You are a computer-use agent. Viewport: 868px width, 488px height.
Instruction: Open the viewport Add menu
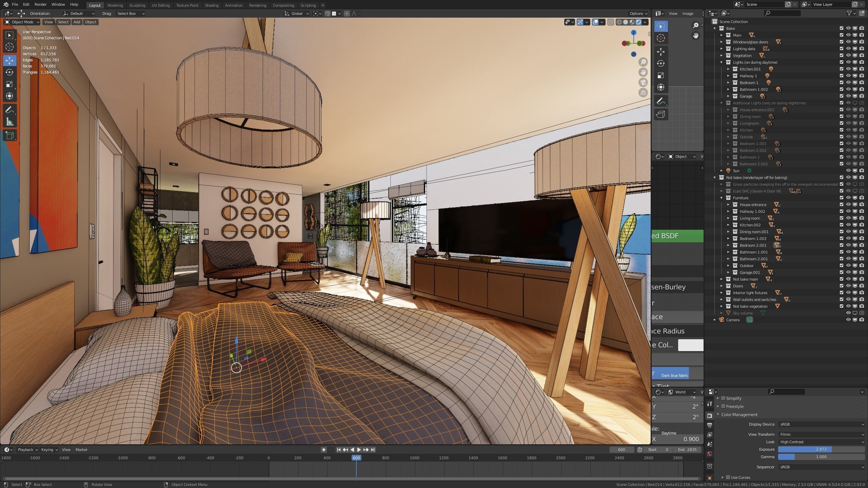(77, 22)
